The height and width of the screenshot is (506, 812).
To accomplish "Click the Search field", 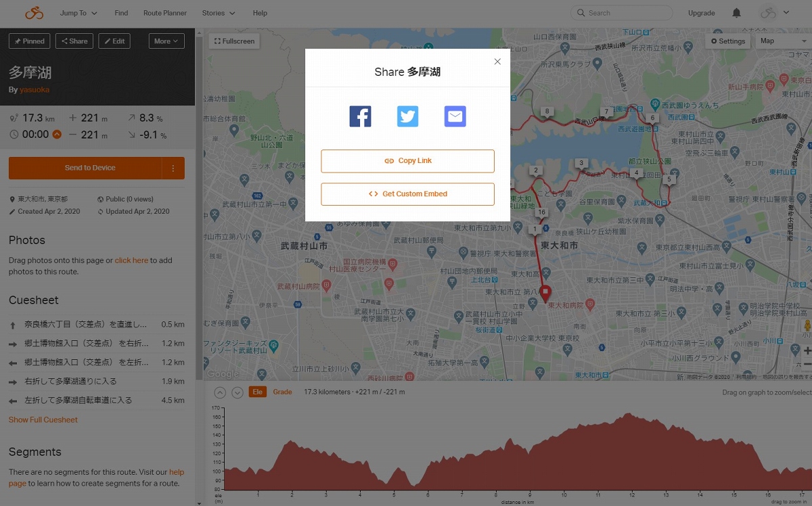I will coord(621,13).
